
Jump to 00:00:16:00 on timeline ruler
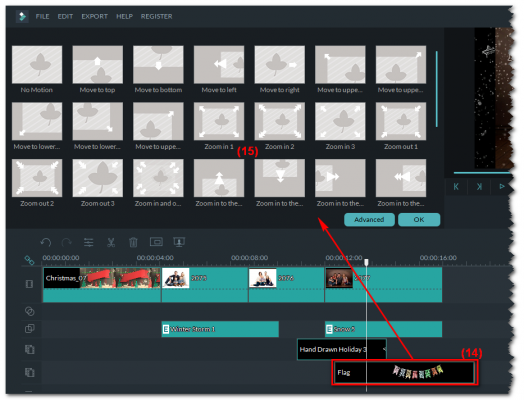click(438, 258)
